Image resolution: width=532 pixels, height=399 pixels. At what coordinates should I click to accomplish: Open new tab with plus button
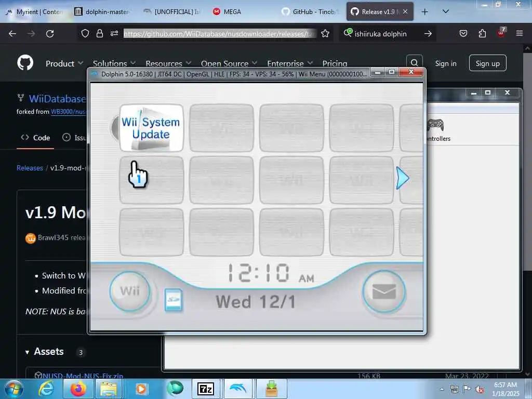pos(424,12)
